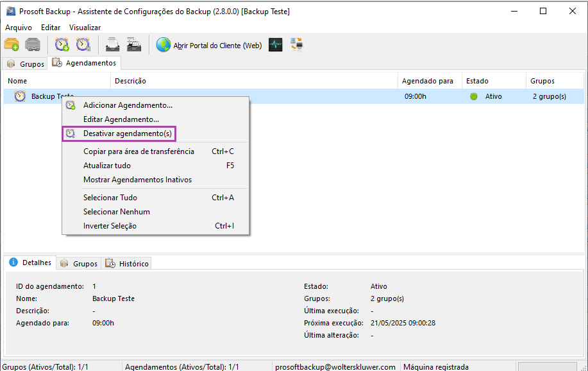Choose Selecionar Nenhum menu entry

(155, 212)
